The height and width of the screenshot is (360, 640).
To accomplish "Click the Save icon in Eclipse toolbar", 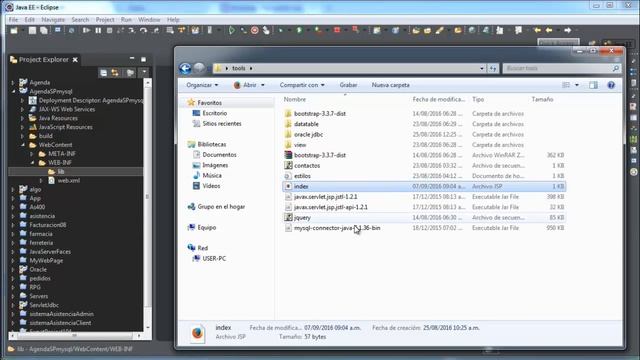I will click(x=32, y=31).
